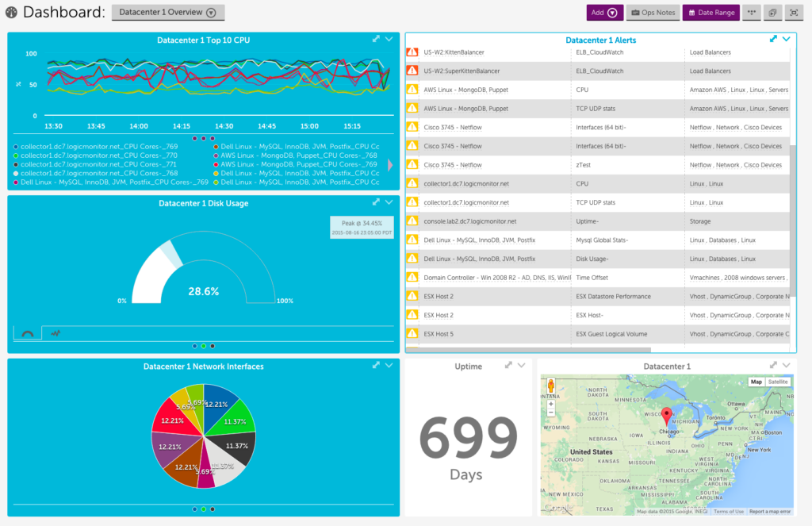The width and height of the screenshot is (812, 526).
Task: Switch map to Satellite view
Action: (778, 382)
